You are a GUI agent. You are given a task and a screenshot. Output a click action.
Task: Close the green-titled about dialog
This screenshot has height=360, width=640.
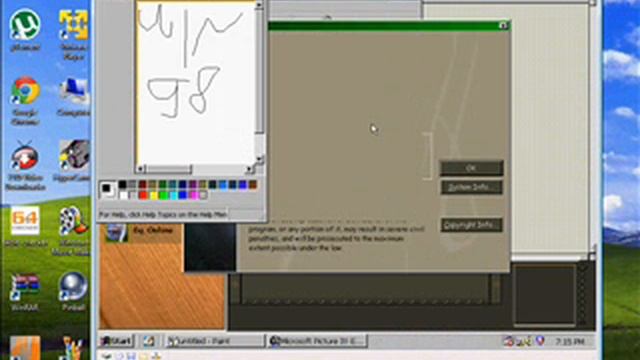point(503,25)
